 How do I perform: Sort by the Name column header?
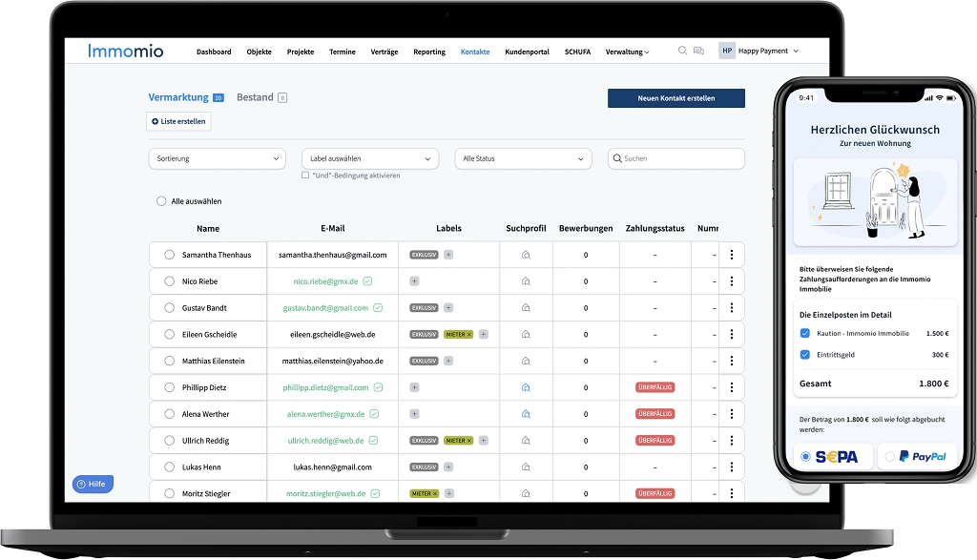coord(208,229)
